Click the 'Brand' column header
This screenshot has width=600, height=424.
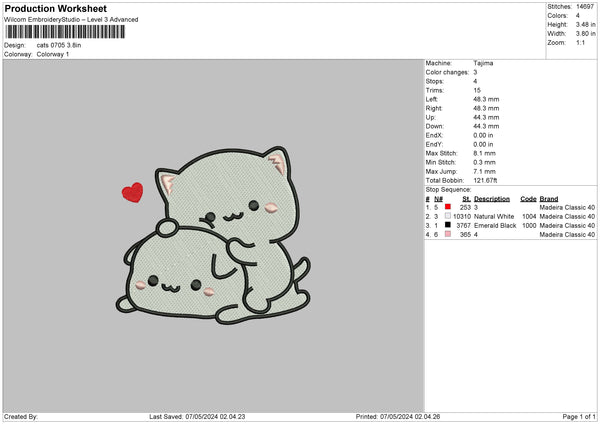coord(549,199)
